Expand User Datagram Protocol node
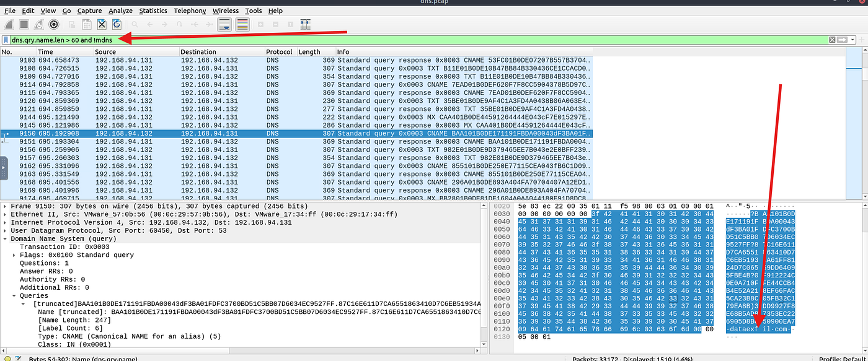 tap(6, 230)
